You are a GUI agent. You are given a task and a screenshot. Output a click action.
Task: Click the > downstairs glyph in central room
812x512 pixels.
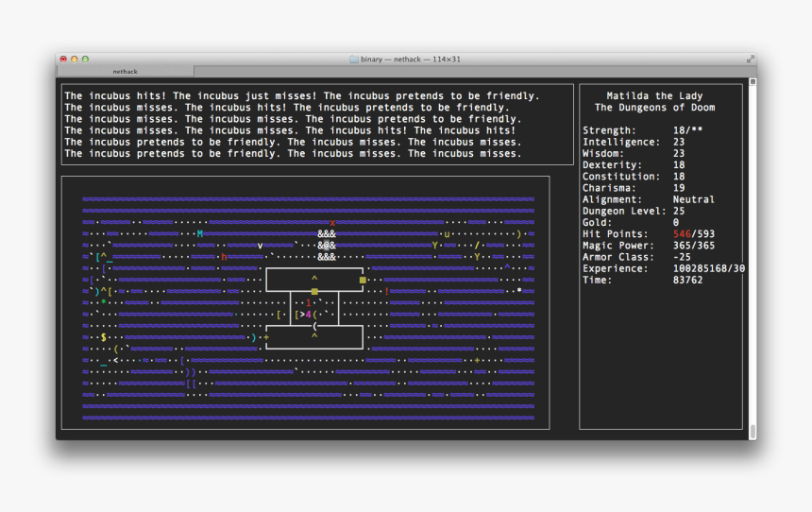pos(302,315)
